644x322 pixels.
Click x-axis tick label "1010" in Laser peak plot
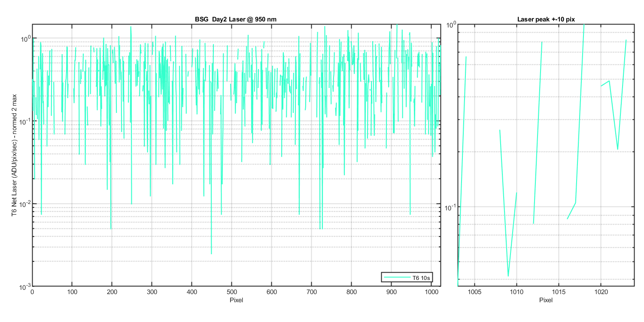tap(516, 292)
